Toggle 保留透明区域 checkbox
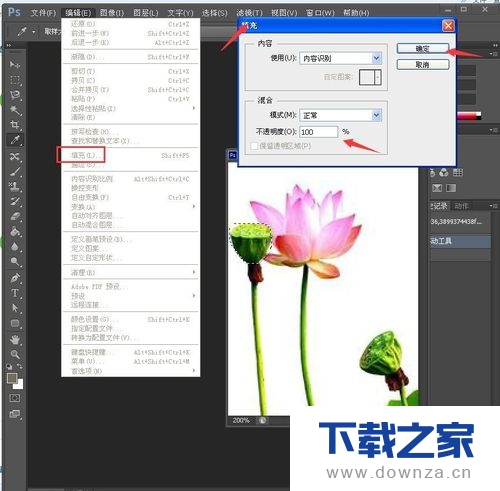The image size is (500, 491). [x=254, y=146]
